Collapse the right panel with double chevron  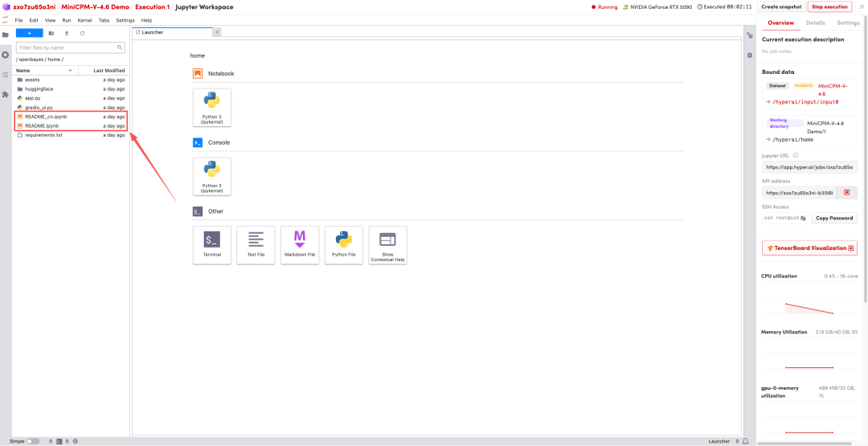(x=862, y=6)
